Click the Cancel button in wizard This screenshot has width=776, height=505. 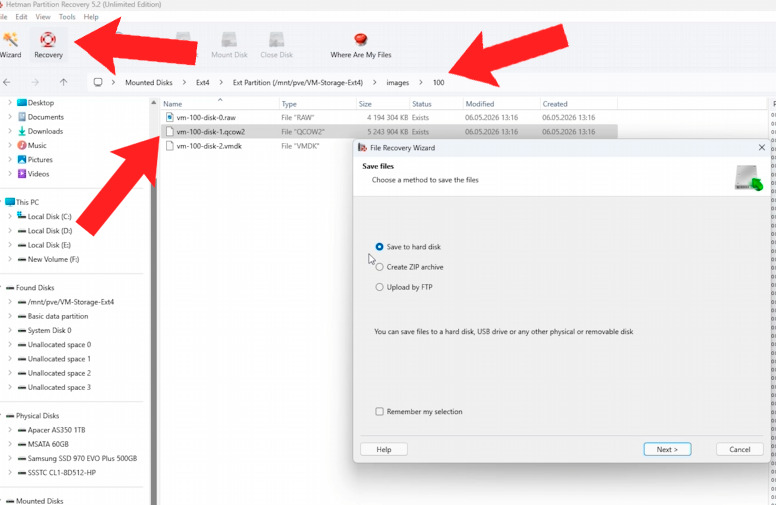(x=740, y=449)
